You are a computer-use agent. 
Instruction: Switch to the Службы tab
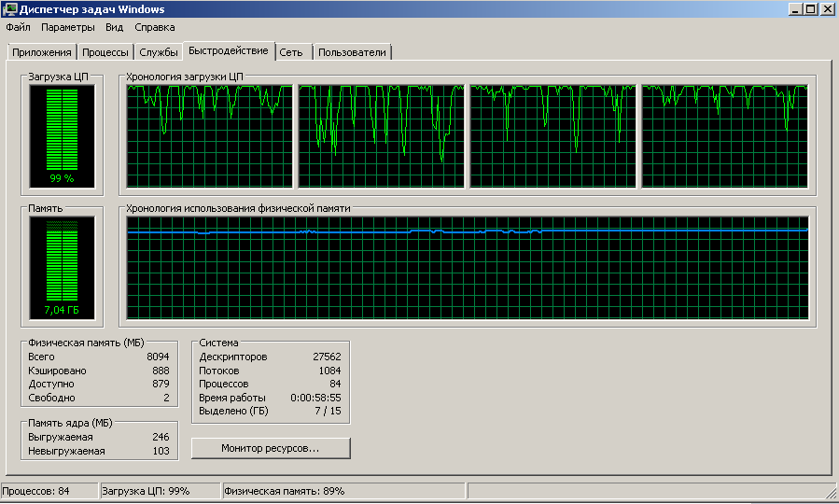pyautogui.click(x=159, y=52)
